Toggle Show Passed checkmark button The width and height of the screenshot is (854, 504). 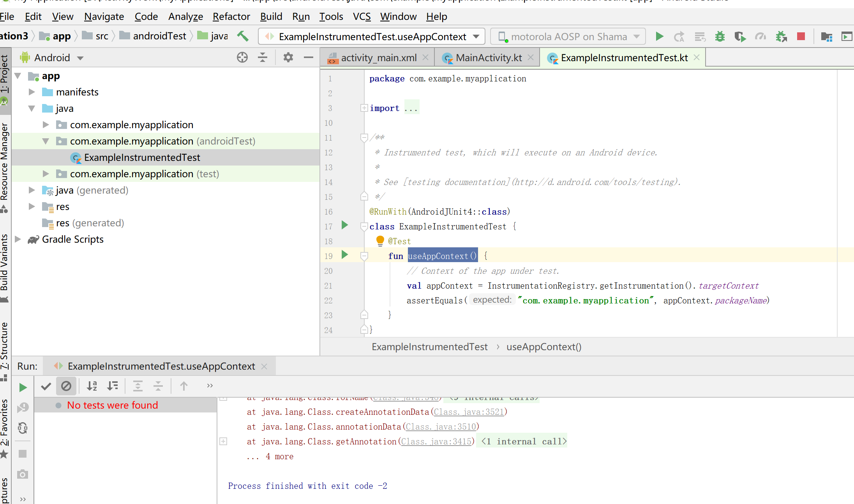46,386
